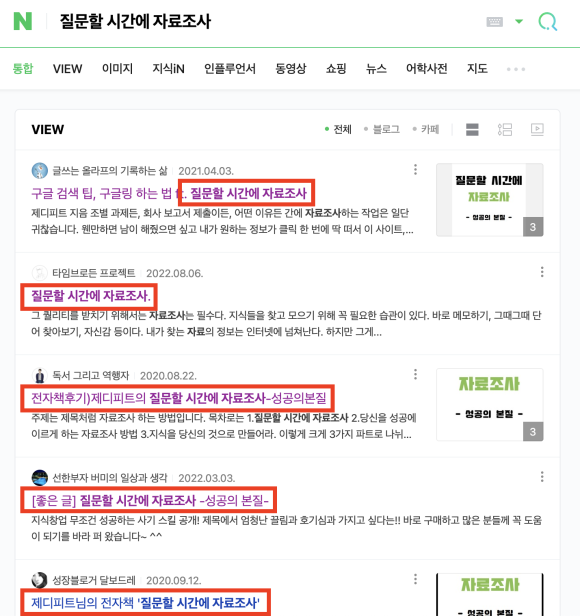Switch to list view layout icon

coord(505,129)
